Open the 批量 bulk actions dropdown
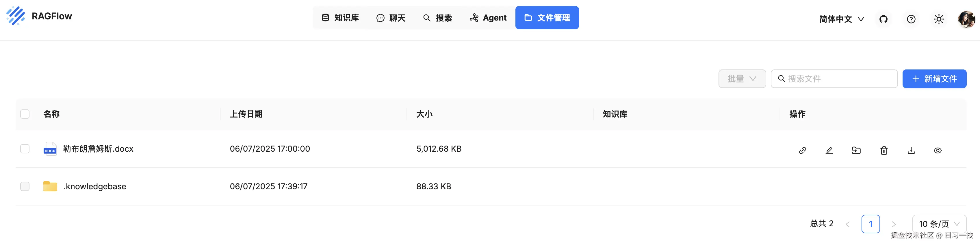This screenshot has height=246, width=980. click(x=742, y=78)
